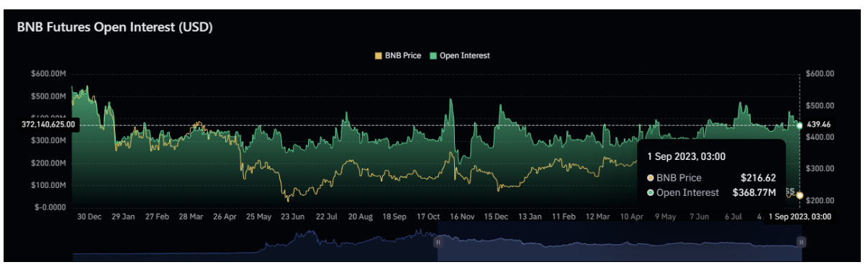The image size is (868, 275).
Task: Click the $400.00 right axis label
Action: point(820,137)
